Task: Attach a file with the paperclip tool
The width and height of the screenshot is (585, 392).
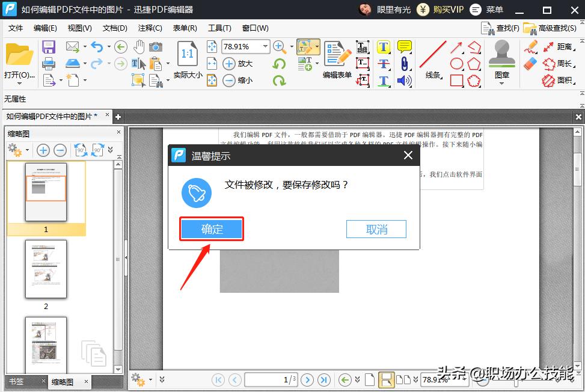Action: point(405,64)
